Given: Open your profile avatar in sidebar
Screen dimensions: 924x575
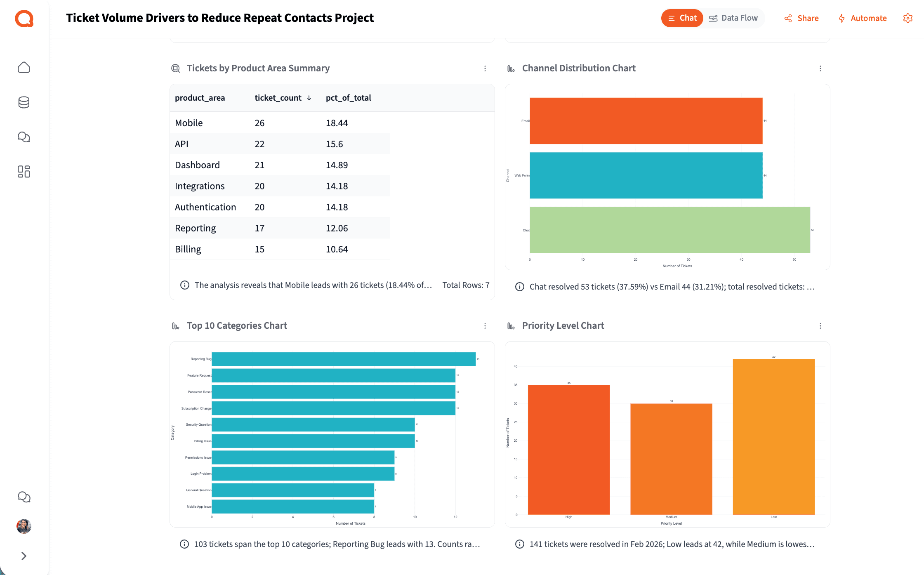Looking at the screenshot, I should (x=24, y=526).
